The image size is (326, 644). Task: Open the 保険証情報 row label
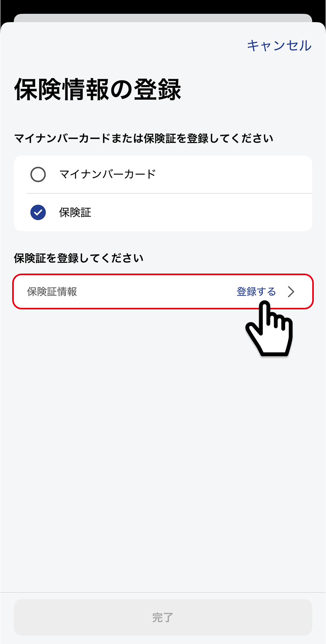tap(52, 292)
